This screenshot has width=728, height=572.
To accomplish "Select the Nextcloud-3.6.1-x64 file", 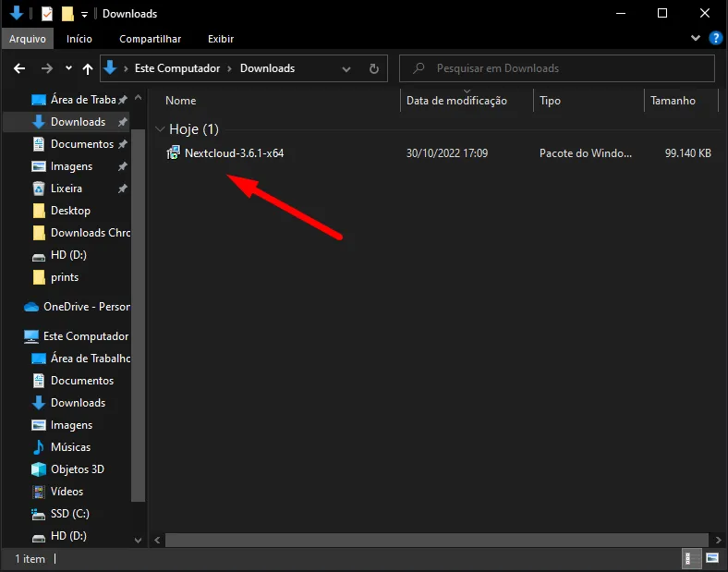I will click(x=234, y=153).
